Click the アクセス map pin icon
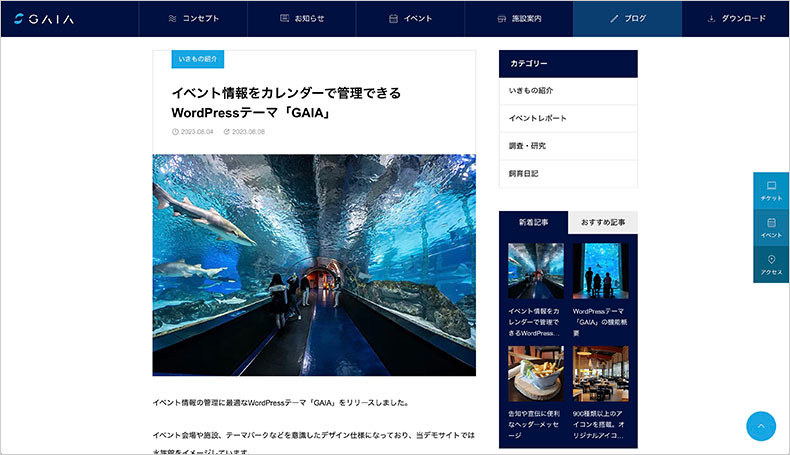790x455 pixels. tap(771, 259)
